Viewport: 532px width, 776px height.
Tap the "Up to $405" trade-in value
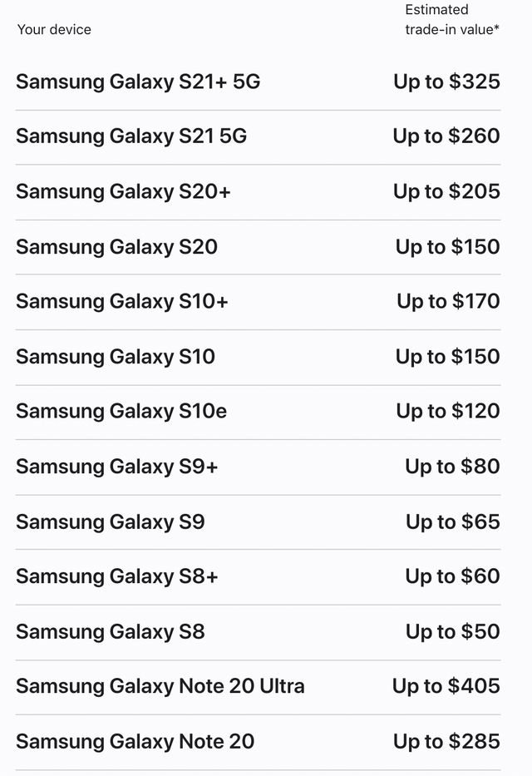click(x=446, y=686)
